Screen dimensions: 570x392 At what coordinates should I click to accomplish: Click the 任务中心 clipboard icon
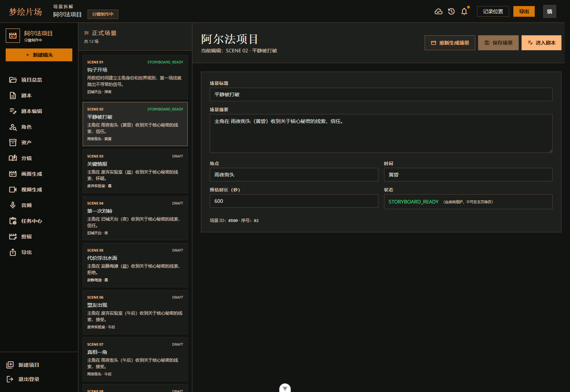click(x=13, y=221)
